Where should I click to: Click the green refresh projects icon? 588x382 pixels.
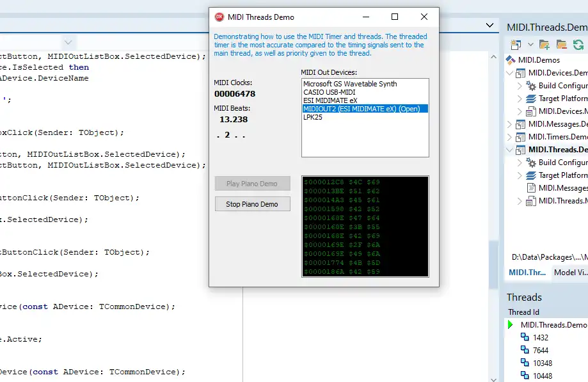click(578, 45)
